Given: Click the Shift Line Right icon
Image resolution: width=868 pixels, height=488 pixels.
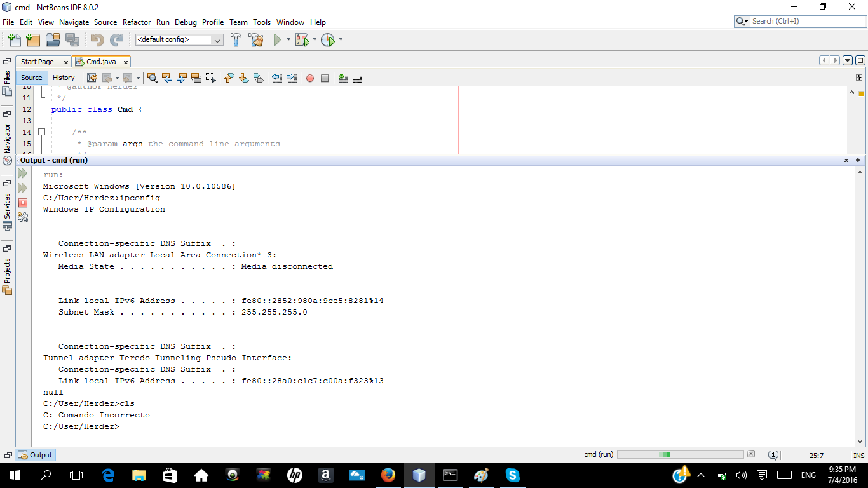Looking at the screenshot, I should [292, 78].
